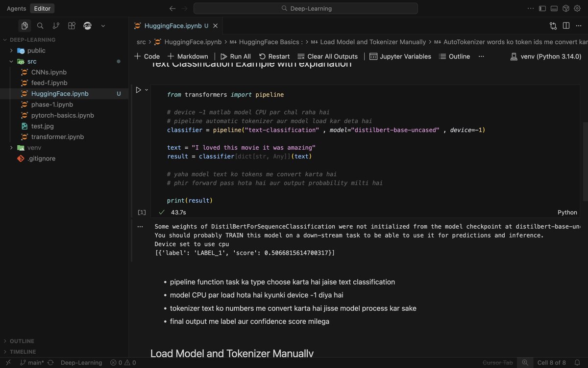Add a new Markdown cell
The width and height of the screenshot is (588, 368).
pyautogui.click(x=188, y=56)
